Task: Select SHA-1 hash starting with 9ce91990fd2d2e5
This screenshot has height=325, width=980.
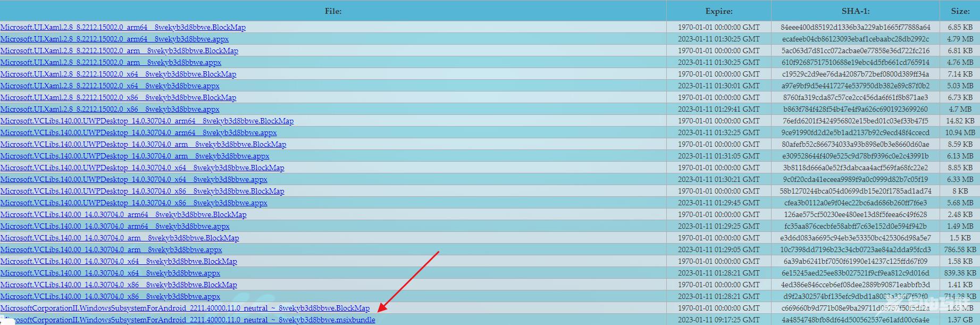Action: point(856,132)
